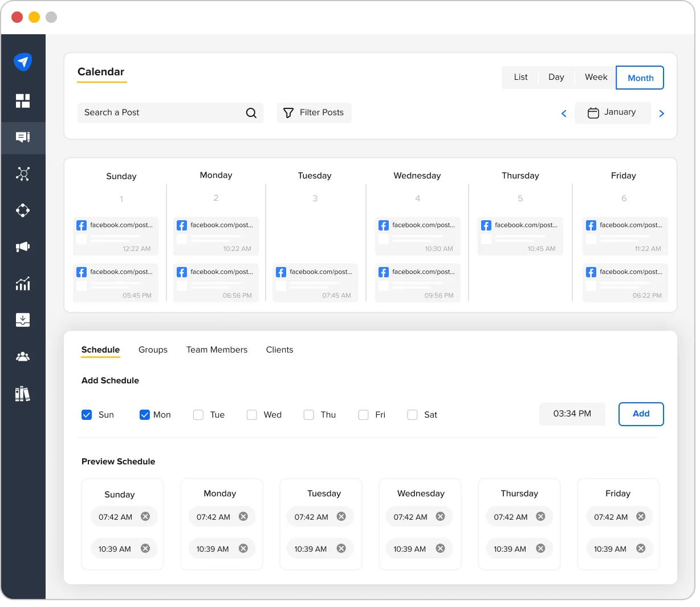Enable the Sat checkbox in Add Schedule
This screenshot has width=700, height=607.
(412, 415)
